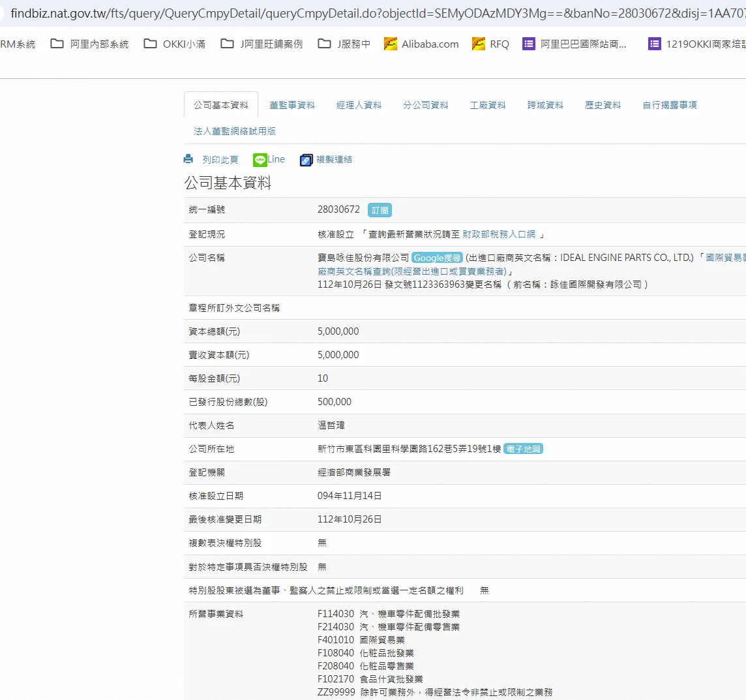Switch to 經理人資料 tab
Image resolution: width=746 pixels, height=700 pixels.
point(359,105)
